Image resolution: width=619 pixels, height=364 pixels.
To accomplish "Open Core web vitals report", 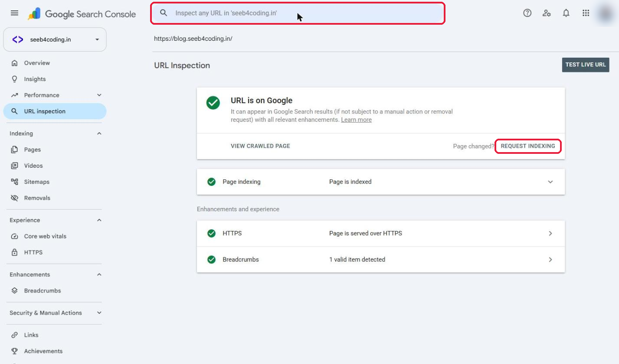I will point(55,236).
